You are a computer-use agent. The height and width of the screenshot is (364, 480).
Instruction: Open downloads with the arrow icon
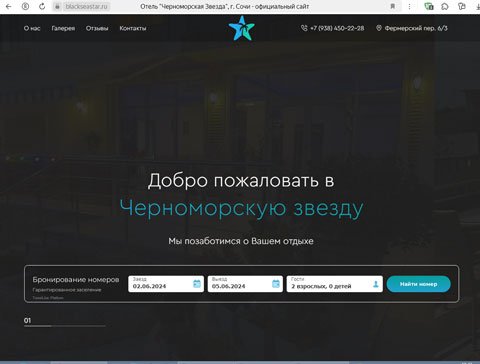[478, 6]
